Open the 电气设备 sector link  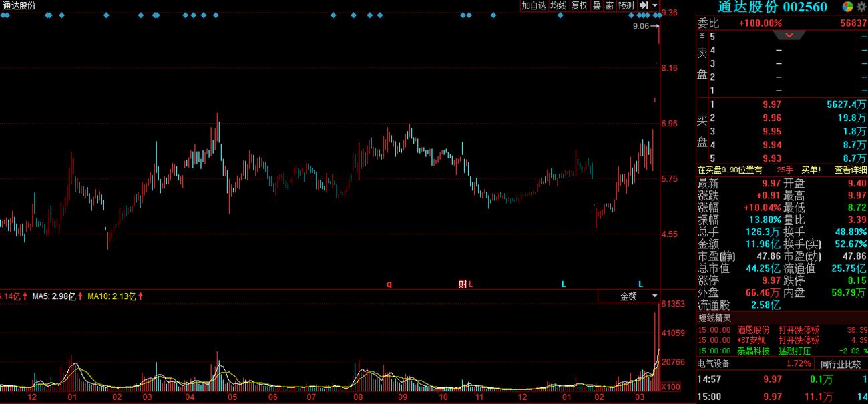click(x=713, y=364)
